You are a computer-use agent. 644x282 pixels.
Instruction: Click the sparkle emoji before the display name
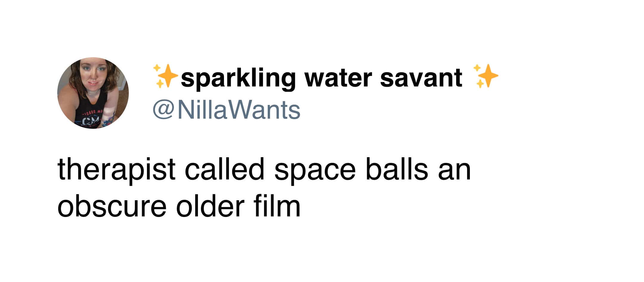click(x=165, y=76)
